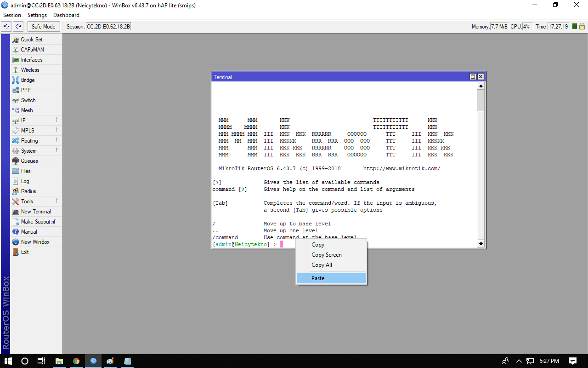
Task: Click the CPU percentage field
Action: point(528,27)
